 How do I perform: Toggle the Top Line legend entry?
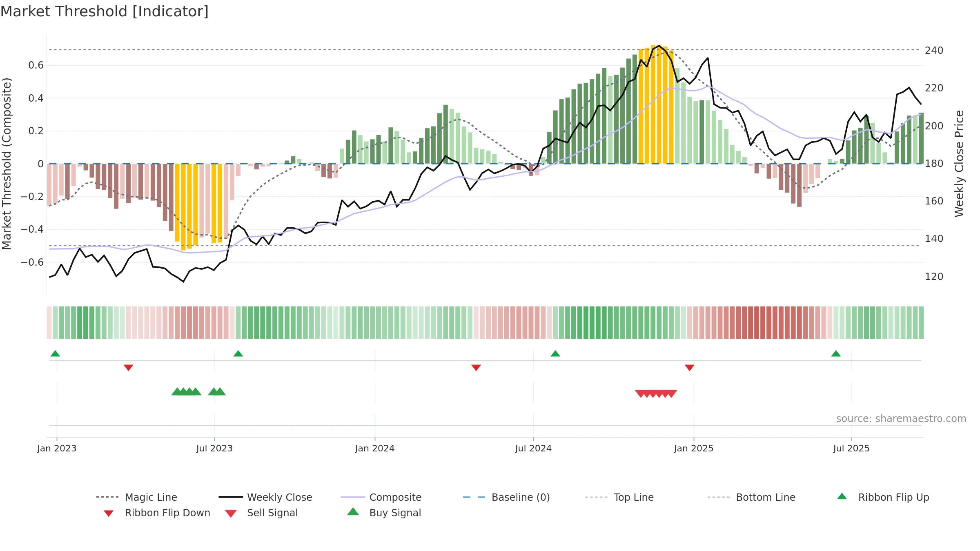[619, 497]
